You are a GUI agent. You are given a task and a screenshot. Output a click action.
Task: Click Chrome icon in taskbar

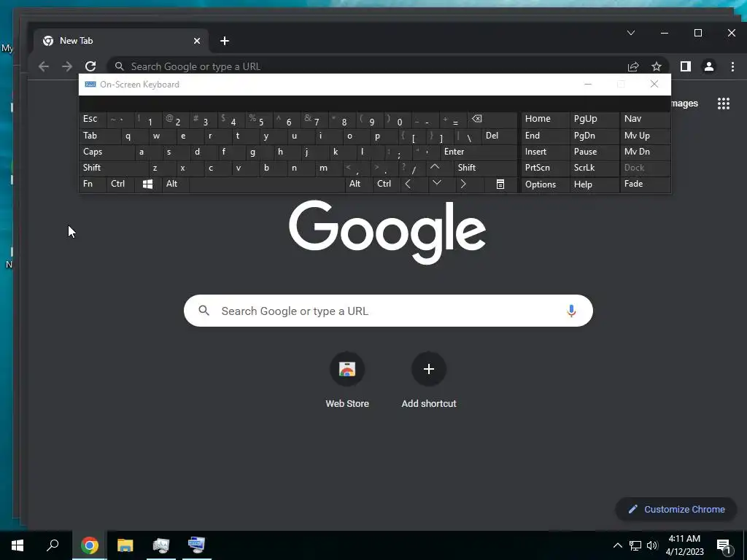tap(90, 545)
